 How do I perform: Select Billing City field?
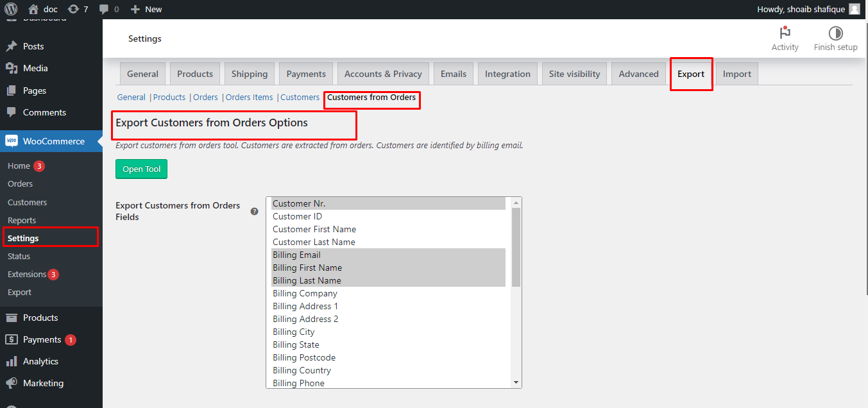(x=388, y=332)
